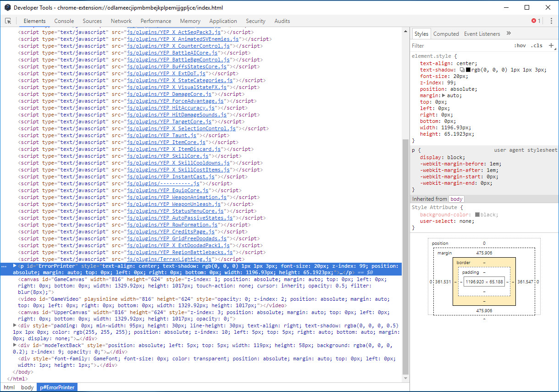Click the top margin value 475.906
The height and width of the screenshot is (392, 559).
point(484,253)
